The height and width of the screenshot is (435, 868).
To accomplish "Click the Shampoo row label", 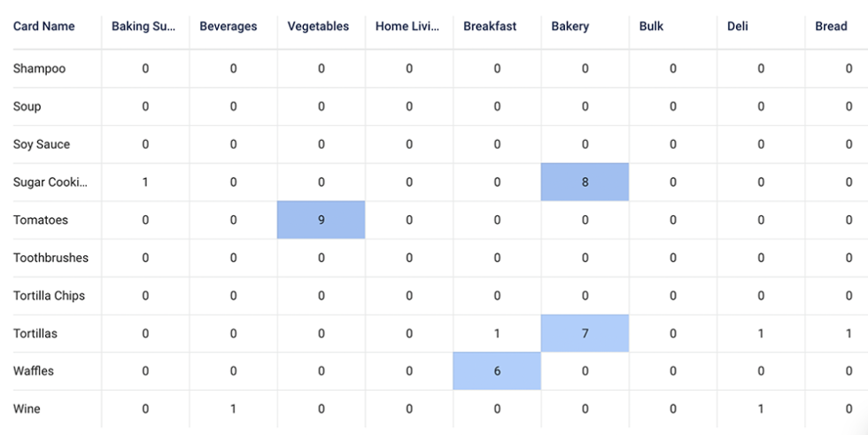I will (39, 68).
